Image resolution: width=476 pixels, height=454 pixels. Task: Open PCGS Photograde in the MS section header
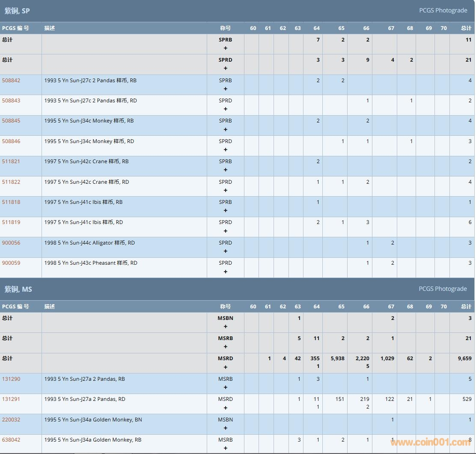[x=443, y=289]
